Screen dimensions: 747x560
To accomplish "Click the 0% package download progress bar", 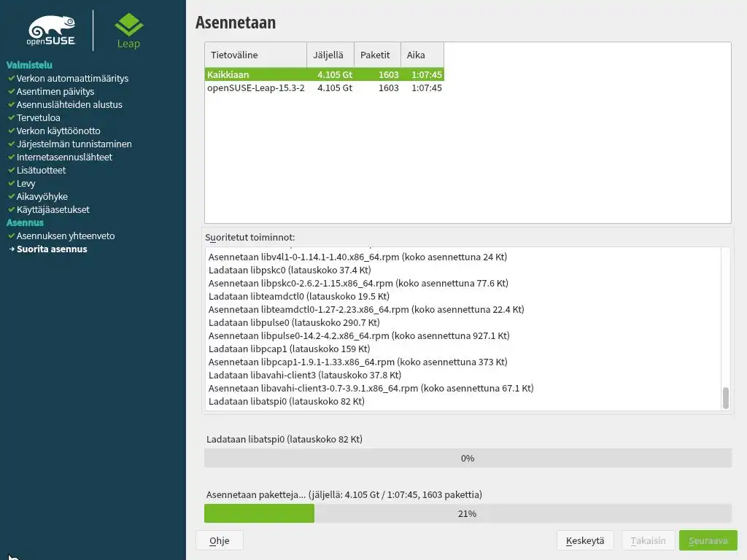I will point(468,458).
